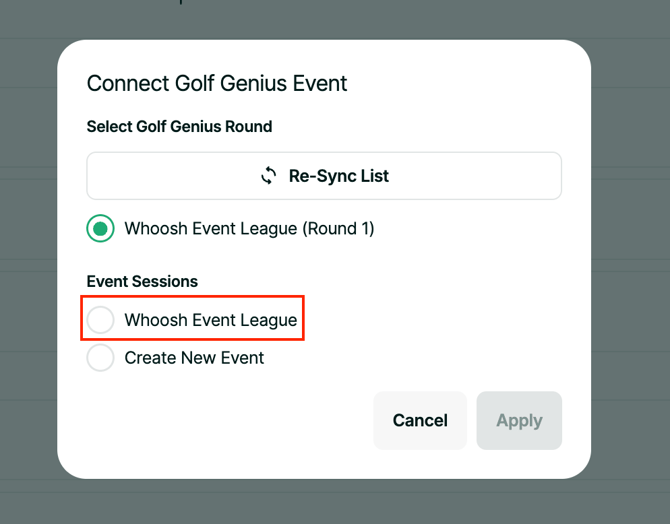
Task: Click the empty circle beside Create New Event
Action: 100,357
